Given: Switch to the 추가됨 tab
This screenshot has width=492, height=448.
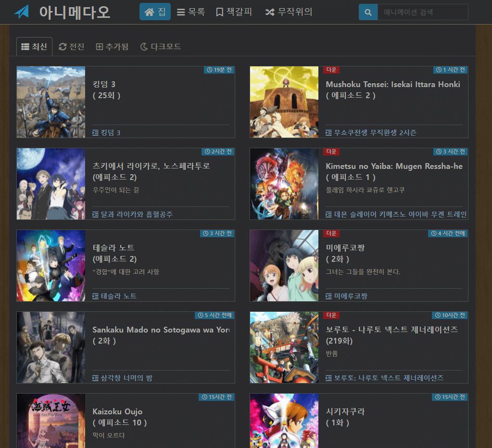Looking at the screenshot, I should click(x=112, y=47).
